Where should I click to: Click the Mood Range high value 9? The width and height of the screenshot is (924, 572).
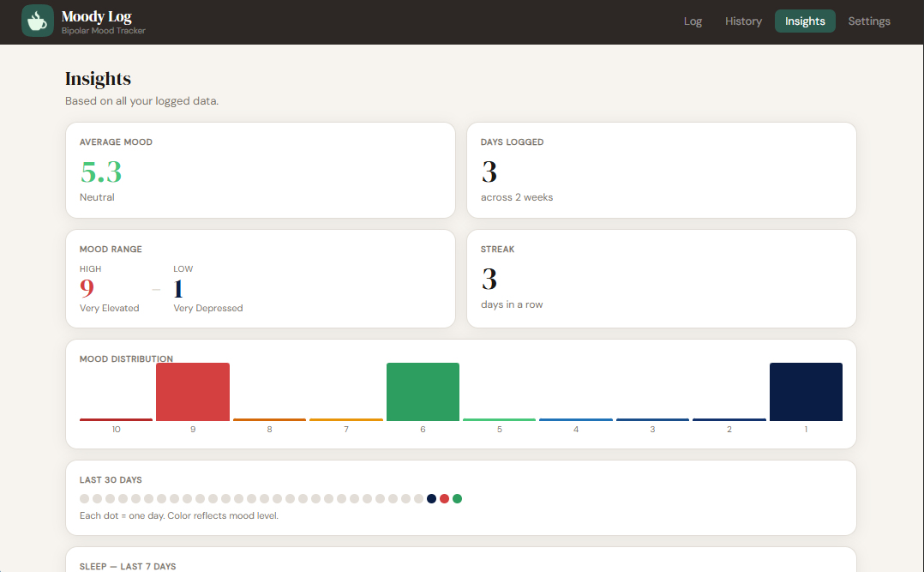pos(87,288)
